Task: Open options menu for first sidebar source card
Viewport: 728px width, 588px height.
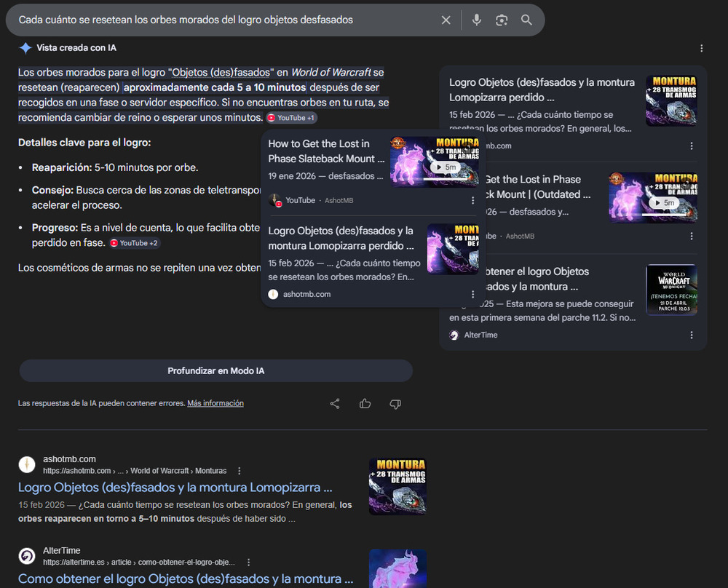Action: click(x=692, y=146)
